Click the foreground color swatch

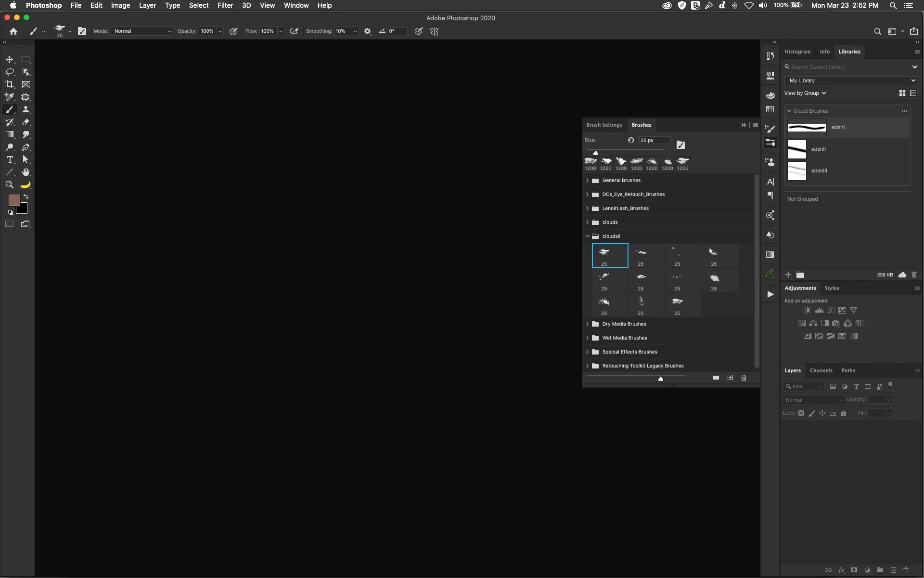[x=14, y=200]
